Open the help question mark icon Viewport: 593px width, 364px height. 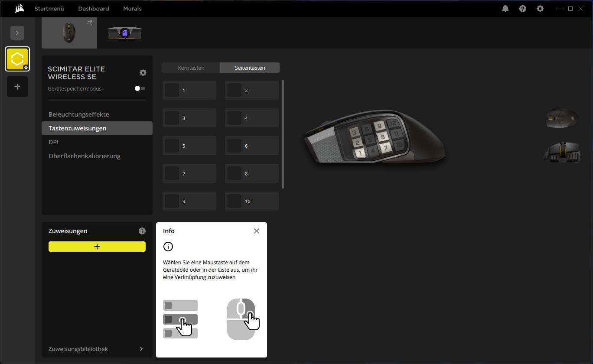(523, 9)
